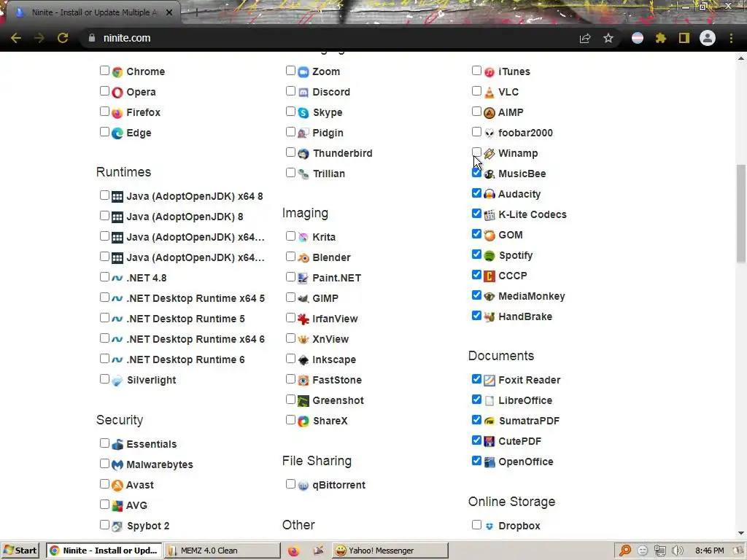Tick the GIMP checkbox

click(x=290, y=297)
